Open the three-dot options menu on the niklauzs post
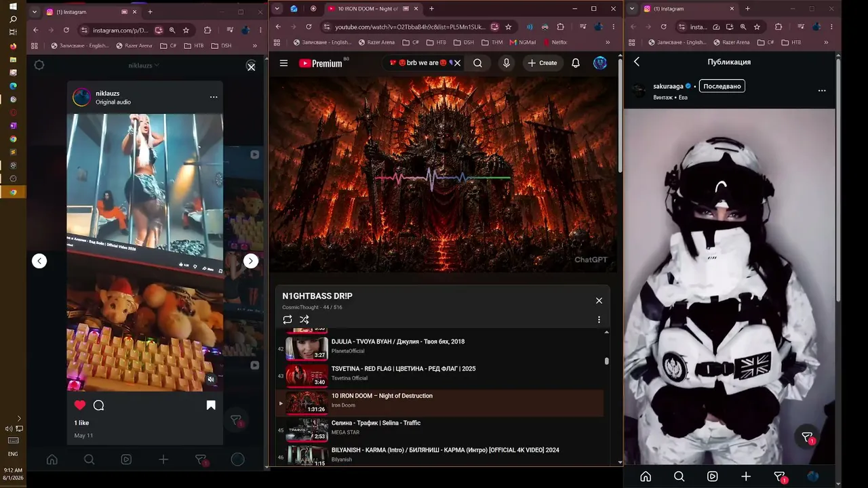The image size is (868, 488). coord(214,97)
